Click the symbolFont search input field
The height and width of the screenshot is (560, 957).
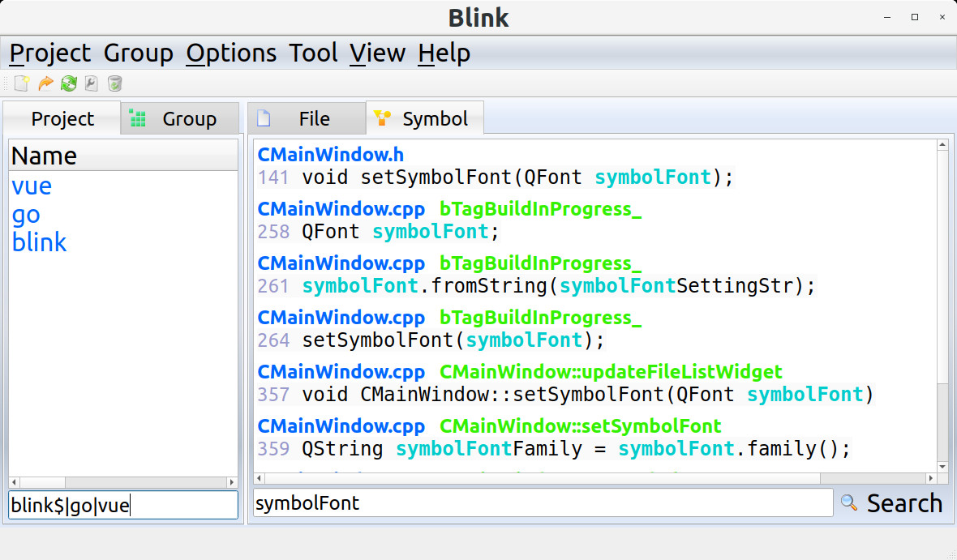(x=543, y=503)
